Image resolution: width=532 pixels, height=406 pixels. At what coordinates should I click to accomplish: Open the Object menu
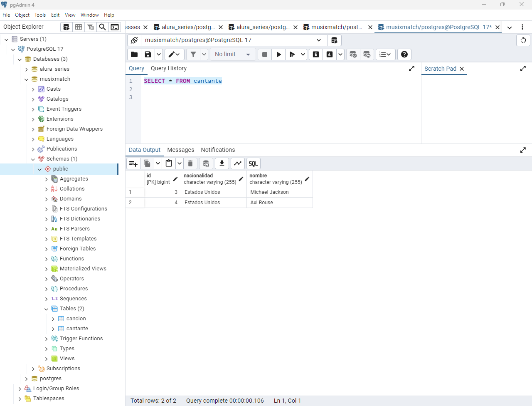(22, 15)
